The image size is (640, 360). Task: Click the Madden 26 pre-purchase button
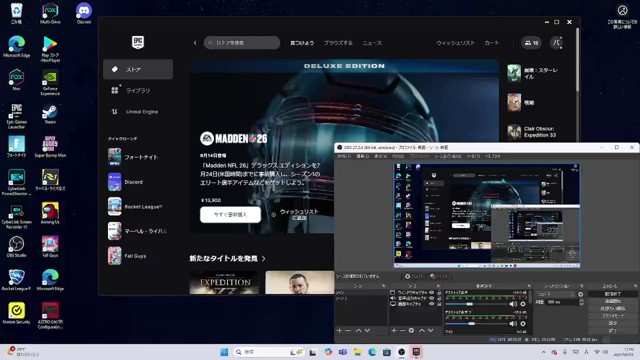[230, 215]
